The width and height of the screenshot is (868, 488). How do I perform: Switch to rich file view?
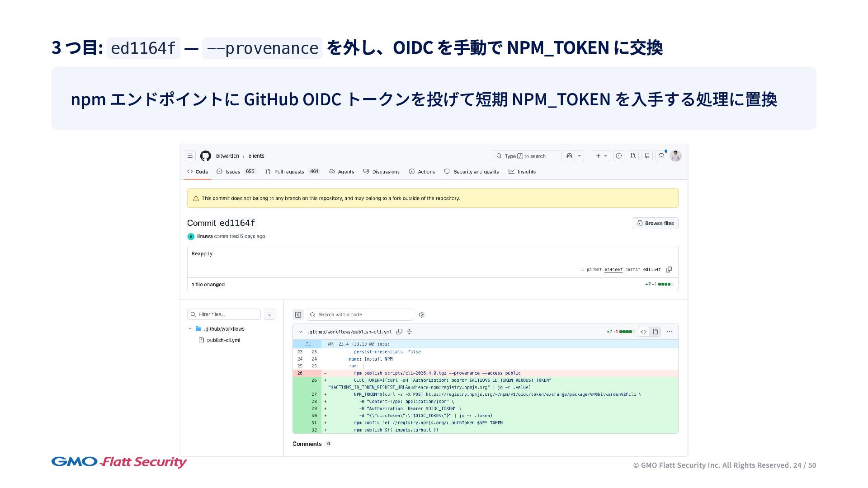click(656, 332)
